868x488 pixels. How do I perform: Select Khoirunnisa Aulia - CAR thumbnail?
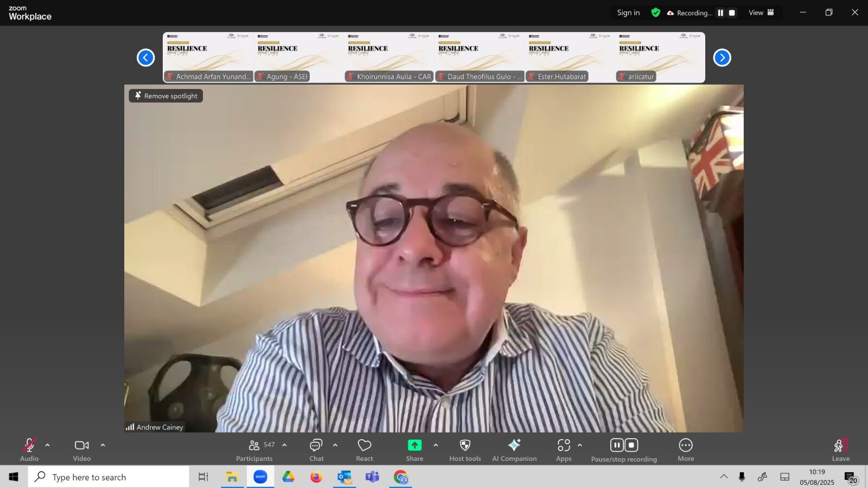pos(389,57)
